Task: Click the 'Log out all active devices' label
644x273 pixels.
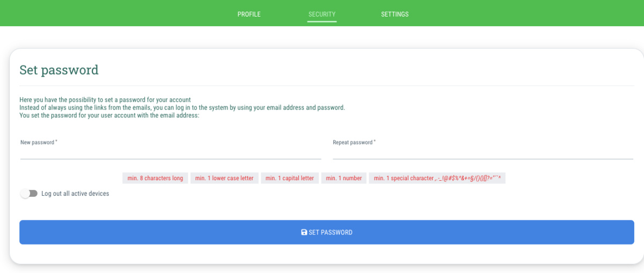Action: (x=75, y=194)
